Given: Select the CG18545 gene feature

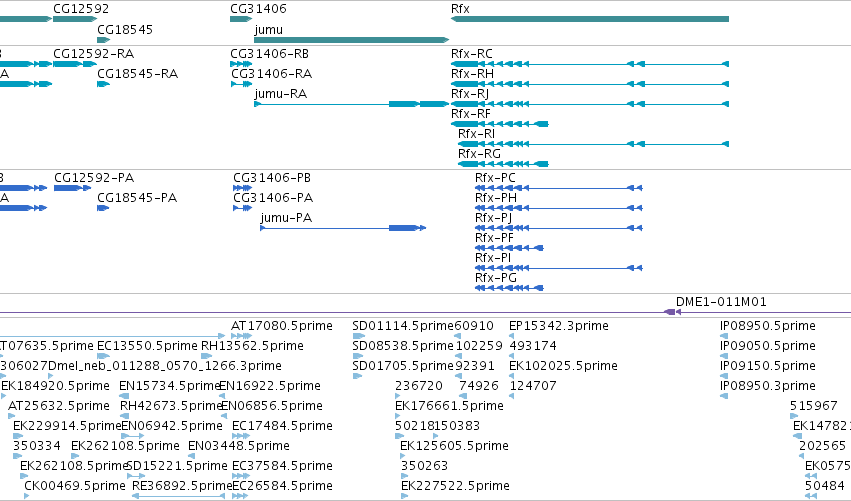Looking at the screenshot, I should [104, 40].
